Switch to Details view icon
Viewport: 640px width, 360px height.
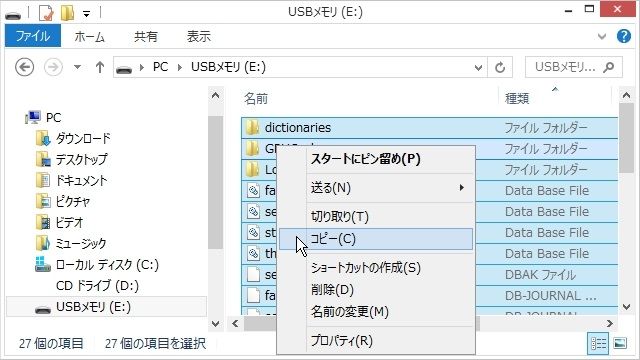(x=598, y=343)
